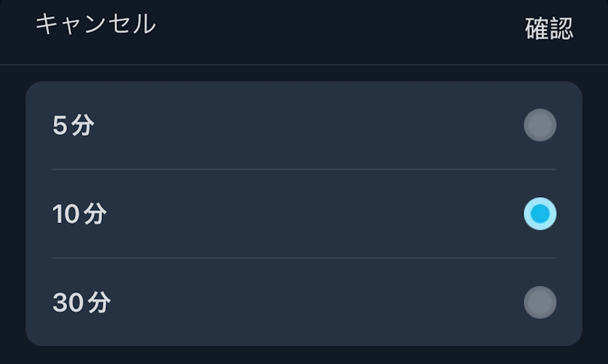Tap the gray circle beside 5分
The width and height of the screenshot is (608, 364).
point(539,125)
